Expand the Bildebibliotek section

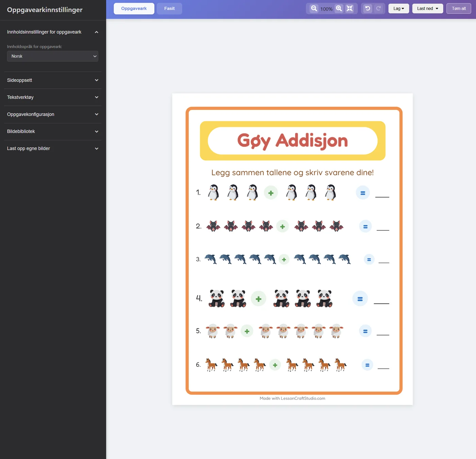(x=53, y=131)
